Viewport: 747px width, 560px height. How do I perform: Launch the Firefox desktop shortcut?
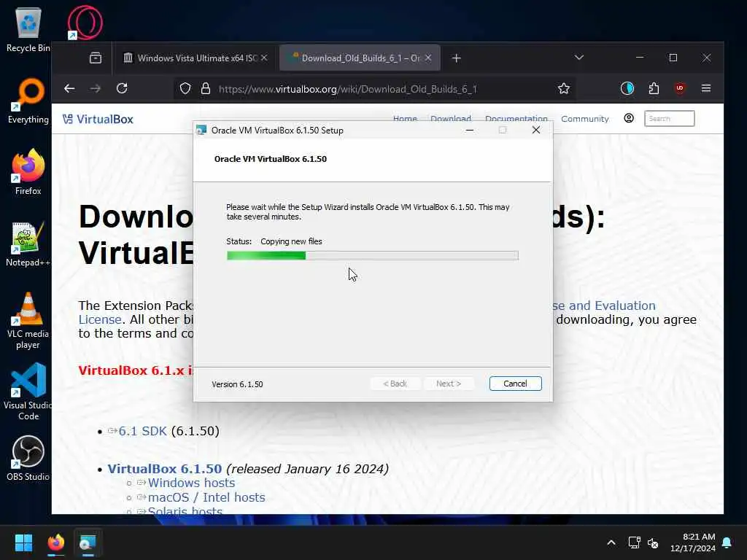click(x=28, y=172)
